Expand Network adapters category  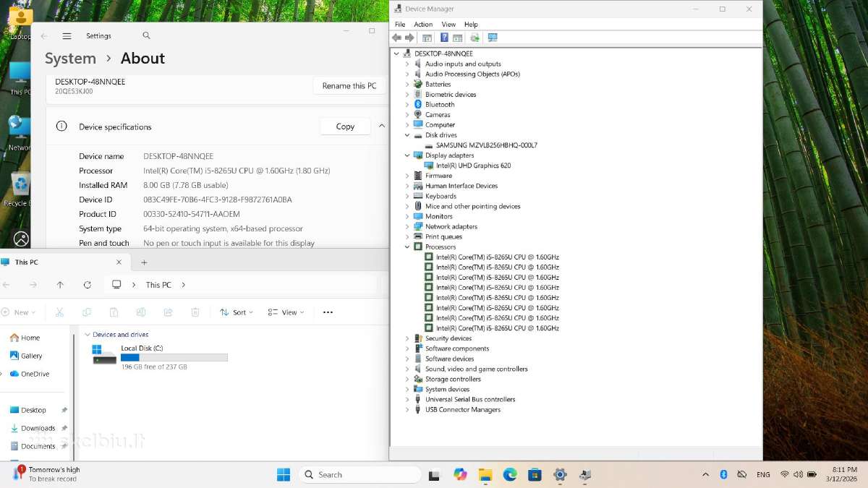407,227
